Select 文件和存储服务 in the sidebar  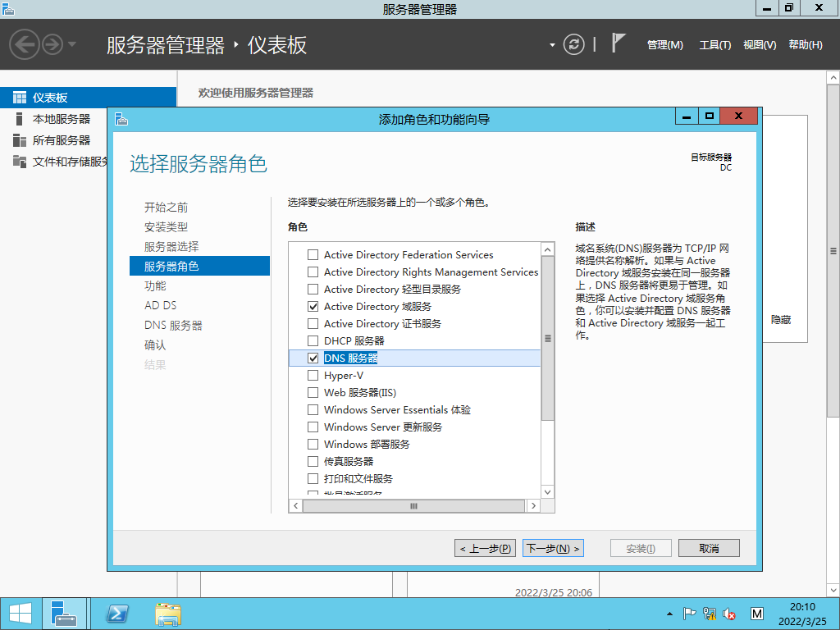click(x=70, y=162)
